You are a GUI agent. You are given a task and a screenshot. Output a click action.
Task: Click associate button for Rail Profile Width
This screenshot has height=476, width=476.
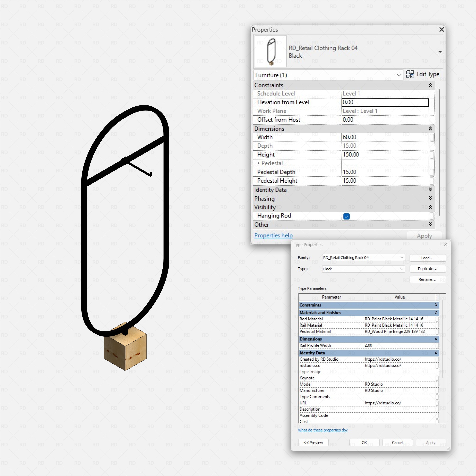pos(437,345)
